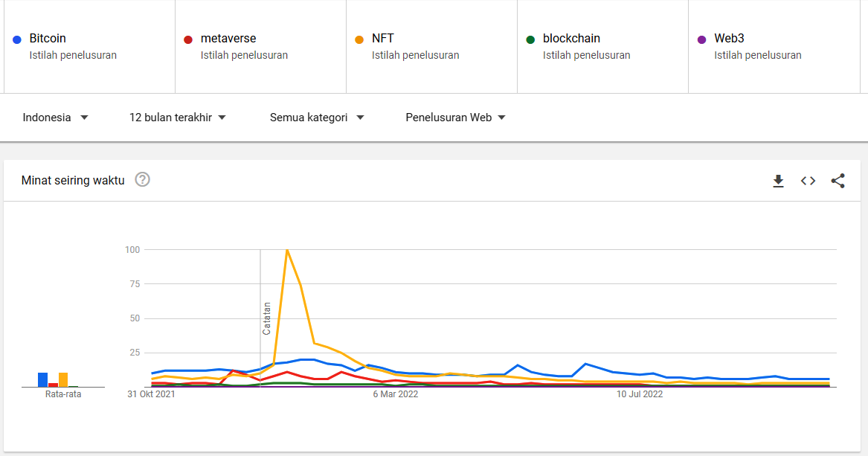Open the Semua kategori dropdown

pyautogui.click(x=317, y=118)
